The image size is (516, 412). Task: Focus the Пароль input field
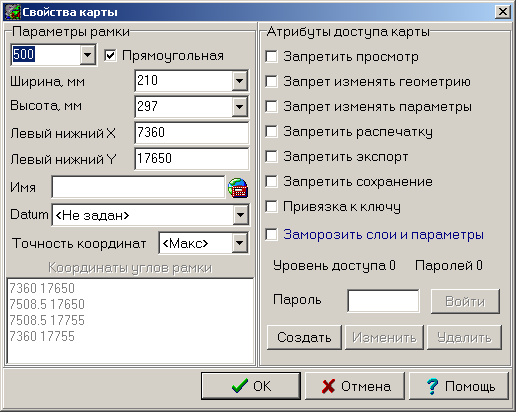click(x=383, y=301)
